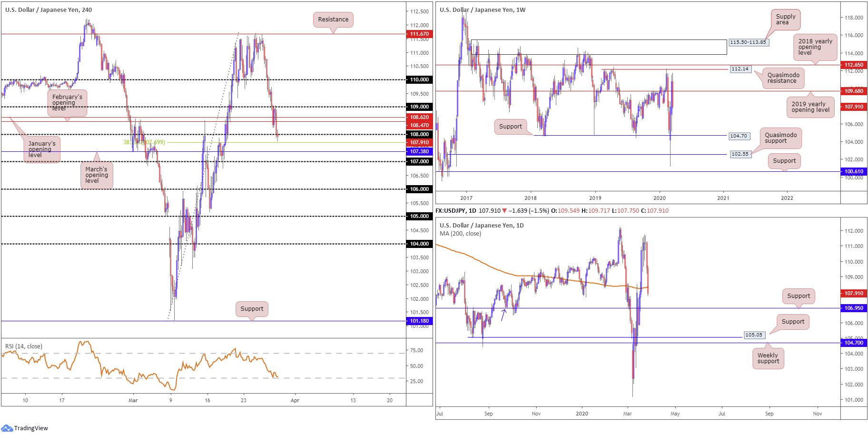The image size is (868, 435).
Task: Click the MA (200, close) indicator label
Action: (x=460, y=234)
